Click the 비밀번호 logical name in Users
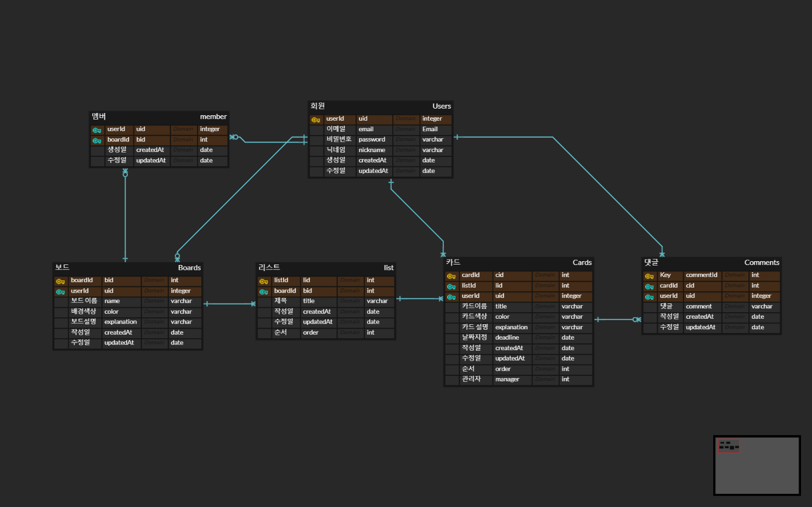The width and height of the screenshot is (812, 507). point(339,139)
